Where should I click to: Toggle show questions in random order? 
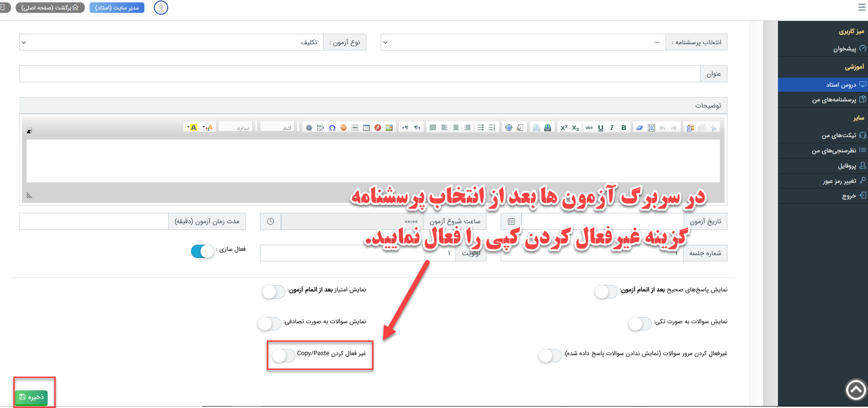269,324
